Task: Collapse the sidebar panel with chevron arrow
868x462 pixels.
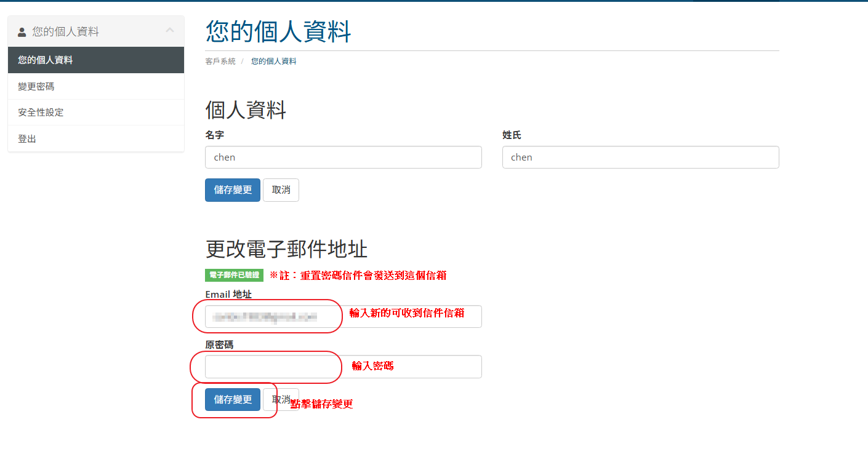Action: pyautogui.click(x=170, y=31)
